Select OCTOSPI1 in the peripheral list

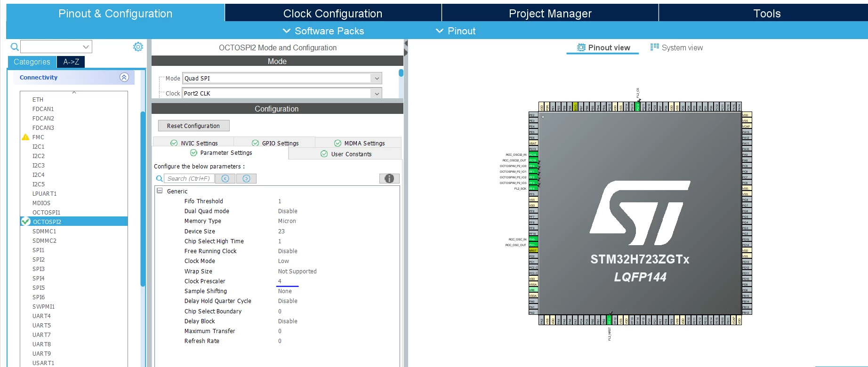(46, 212)
